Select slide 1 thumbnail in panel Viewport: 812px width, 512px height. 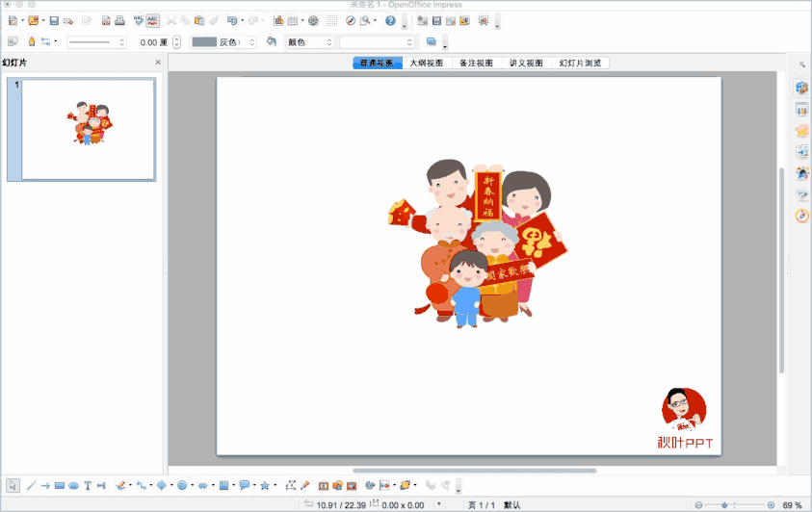[88, 129]
